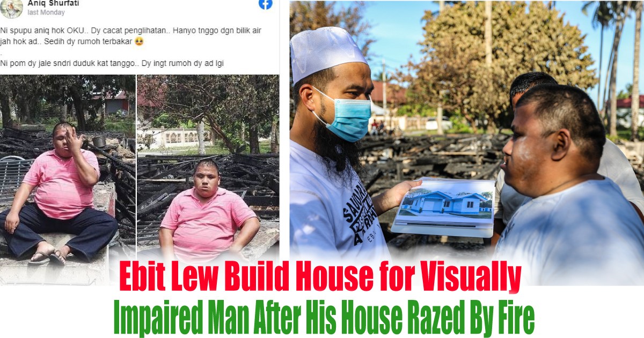Open photo of man covering his face
The image size is (644, 338).
(x=68, y=180)
